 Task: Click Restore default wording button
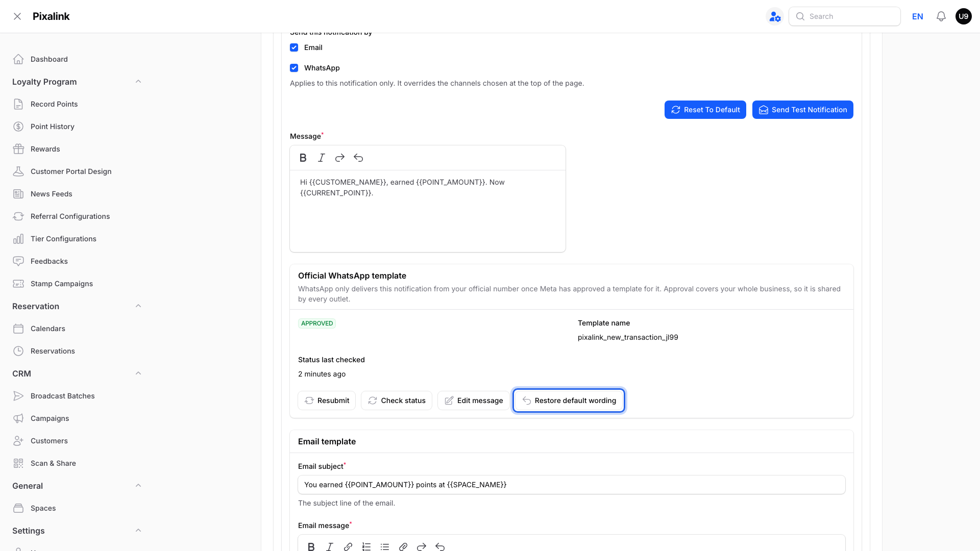click(569, 400)
